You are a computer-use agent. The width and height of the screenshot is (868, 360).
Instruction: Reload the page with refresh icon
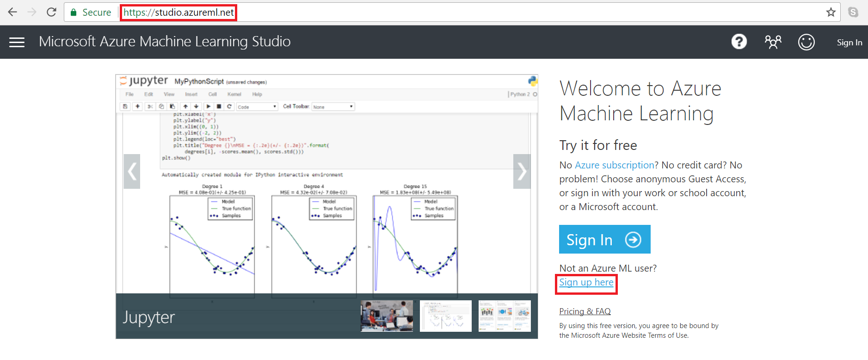coord(51,12)
